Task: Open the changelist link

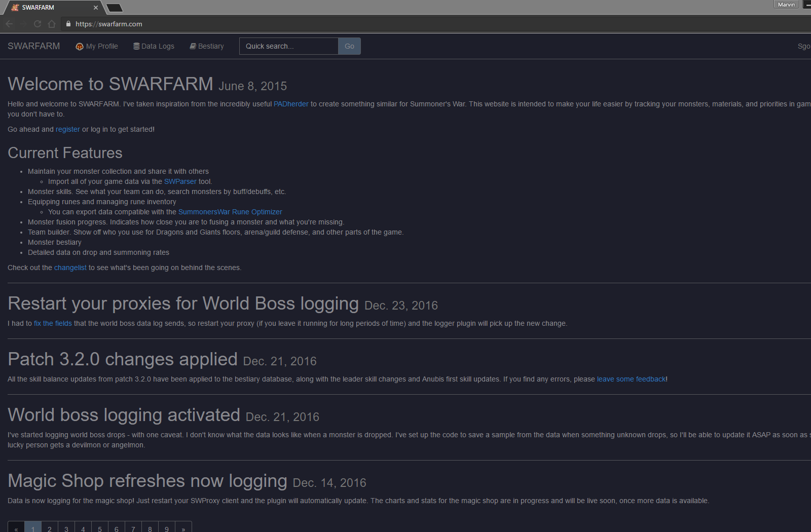Action: point(70,268)
